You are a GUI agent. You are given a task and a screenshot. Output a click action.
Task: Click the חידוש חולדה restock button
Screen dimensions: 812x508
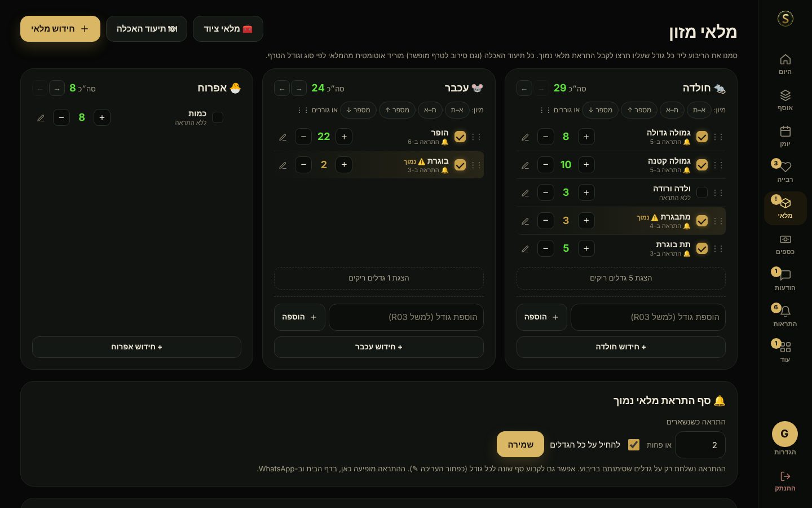tap(621, 347)
